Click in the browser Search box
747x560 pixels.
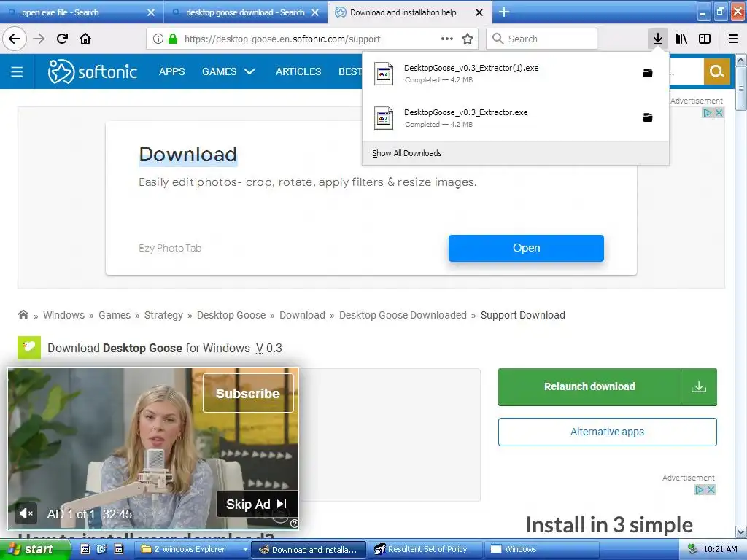click(541, 39)
